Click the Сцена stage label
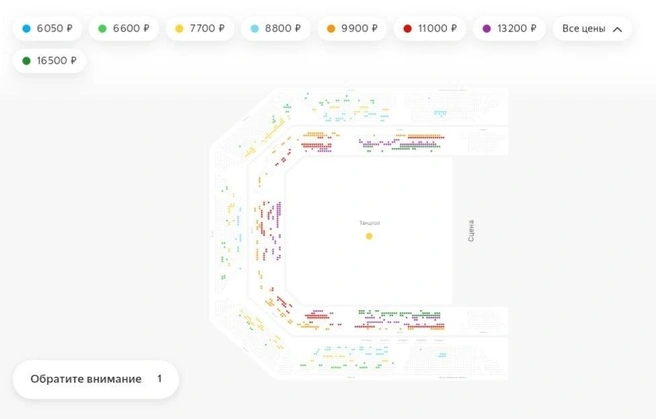Image resolution: width=656 pixels, height=419 pixels. (471, 231)
